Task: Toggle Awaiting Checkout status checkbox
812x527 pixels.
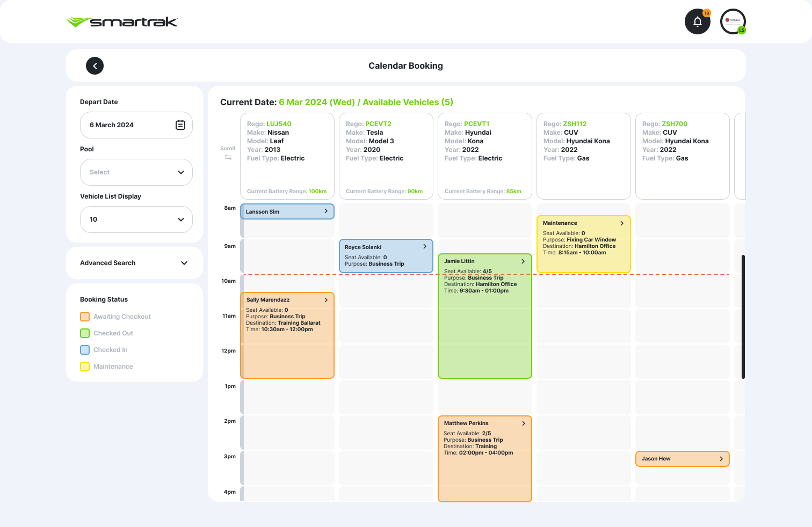Action: 85,317
